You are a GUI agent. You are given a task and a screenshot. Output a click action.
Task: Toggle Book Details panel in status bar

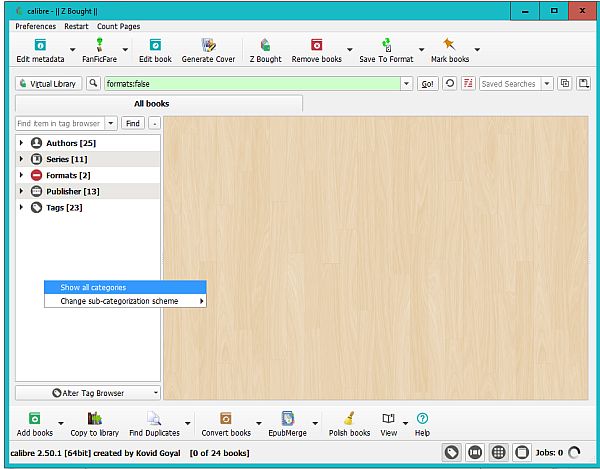[x=522, y=453]
